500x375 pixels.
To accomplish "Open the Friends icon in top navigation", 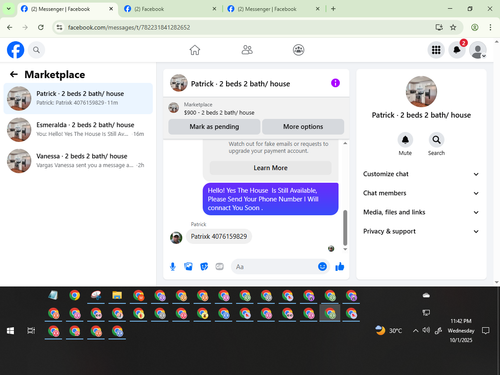I will click(247, 50).
